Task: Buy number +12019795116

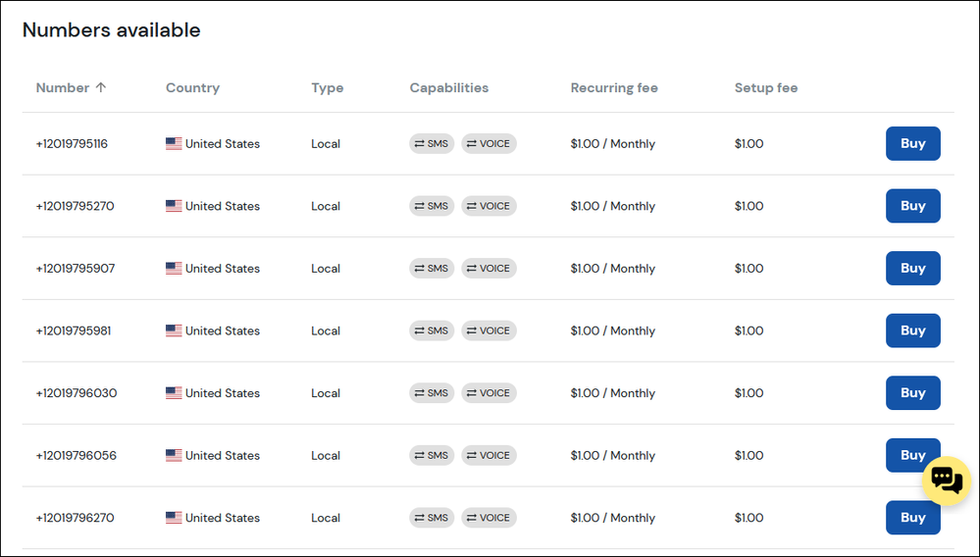Action: [912, 143]
